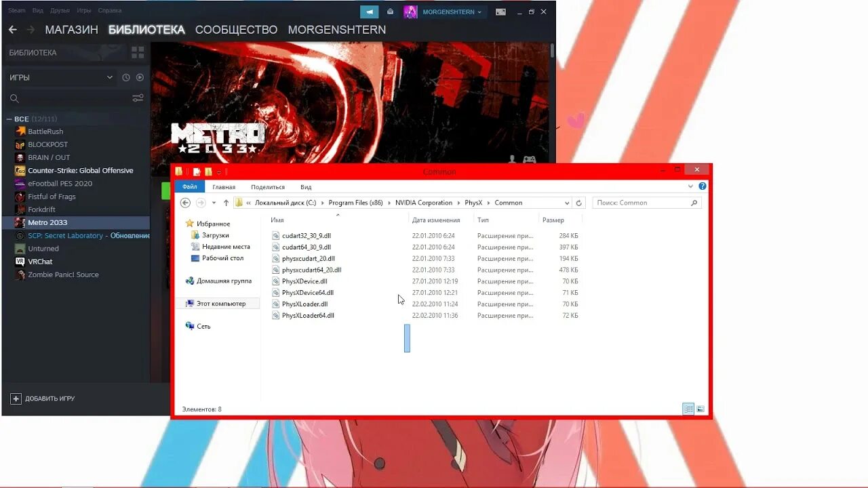The width and height of the screenshot is (868, 488).
Task: Expand address bar history dropdown
Action: click(x=567, y=203)
